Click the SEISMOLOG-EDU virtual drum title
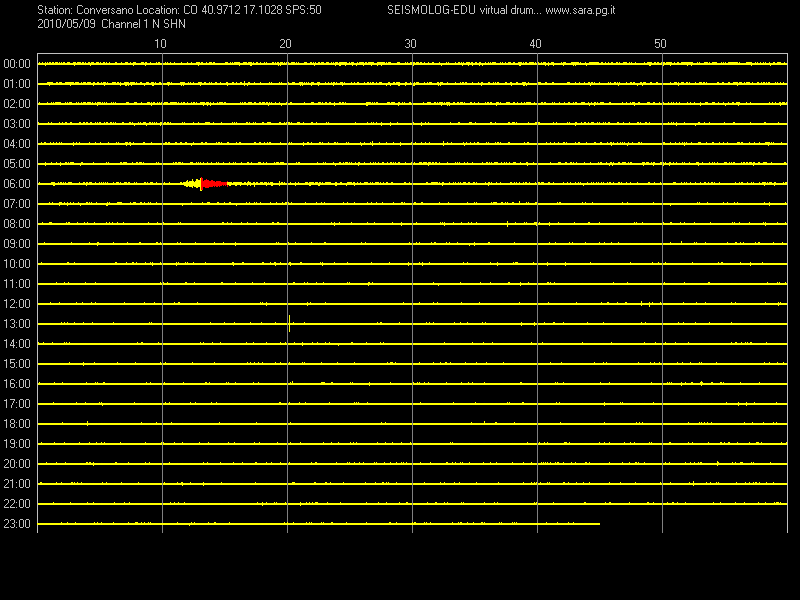800x600 pixels. pos(464,10)
